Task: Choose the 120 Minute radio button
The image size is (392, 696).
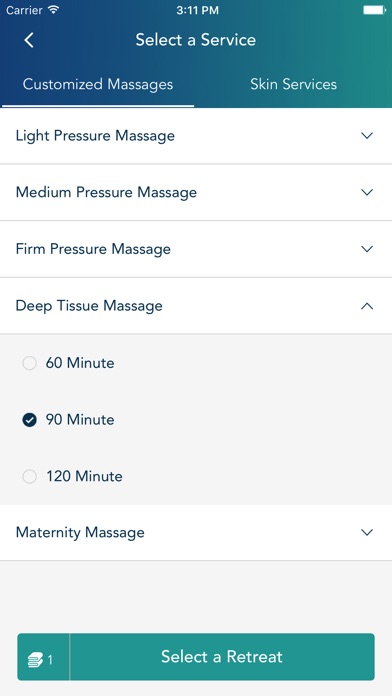Action: click(29, 477)
